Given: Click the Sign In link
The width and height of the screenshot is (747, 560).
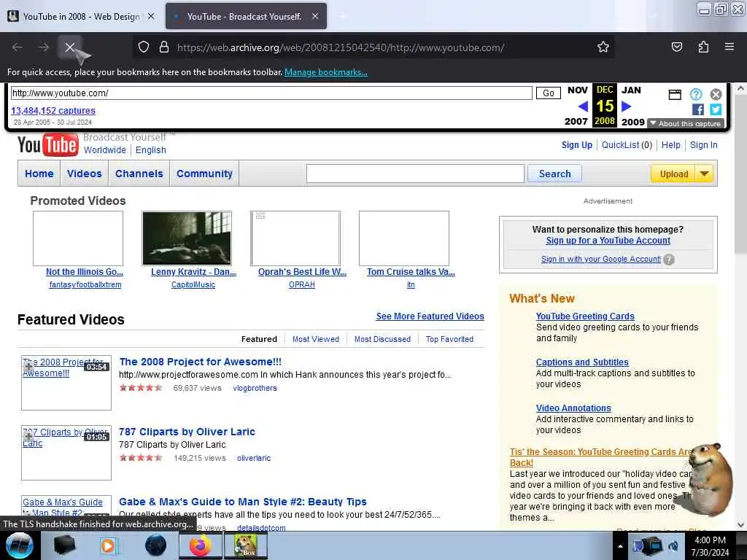Looking at the screenshot, I should (x=704, y=145).
